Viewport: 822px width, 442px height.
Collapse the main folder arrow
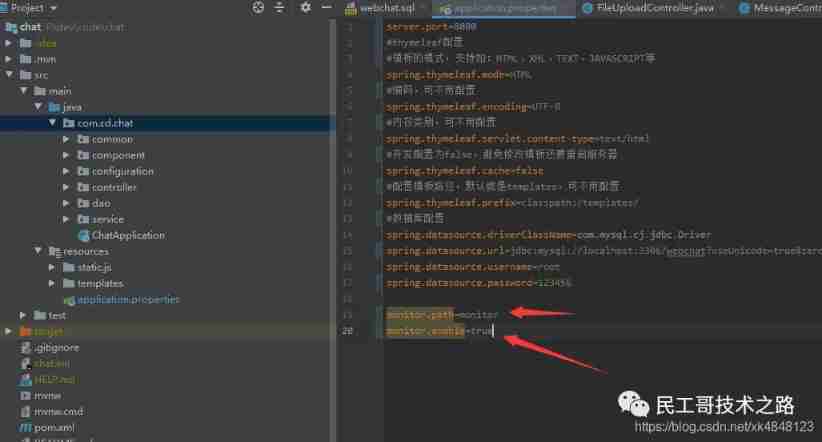24,91
